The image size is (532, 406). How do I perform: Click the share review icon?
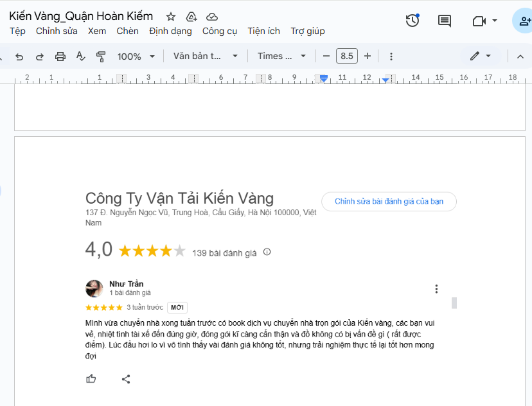126,379
